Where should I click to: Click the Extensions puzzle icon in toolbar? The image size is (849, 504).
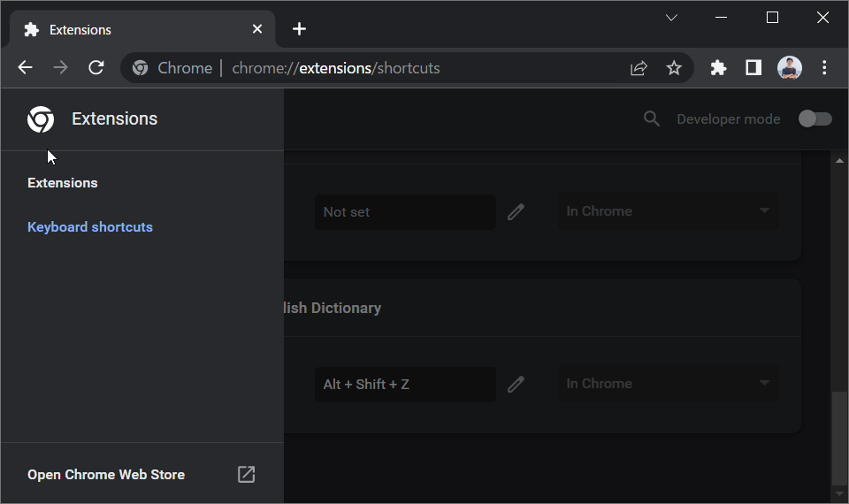(x=718, y=68)
